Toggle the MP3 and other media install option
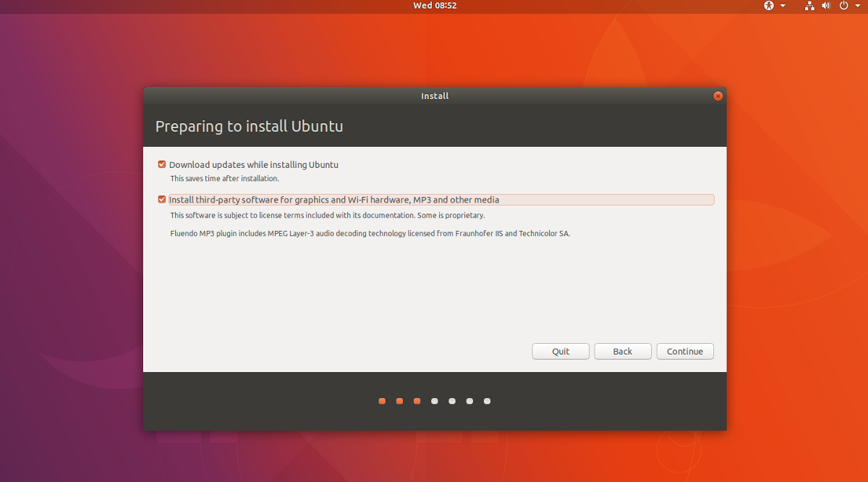 click(x=161, y=199)
